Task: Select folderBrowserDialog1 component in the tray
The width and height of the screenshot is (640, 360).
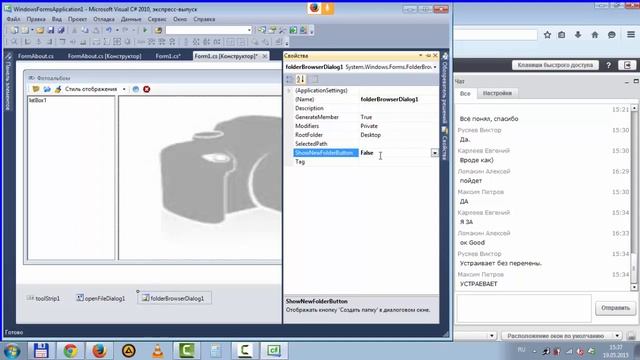Action: [174, 298]
